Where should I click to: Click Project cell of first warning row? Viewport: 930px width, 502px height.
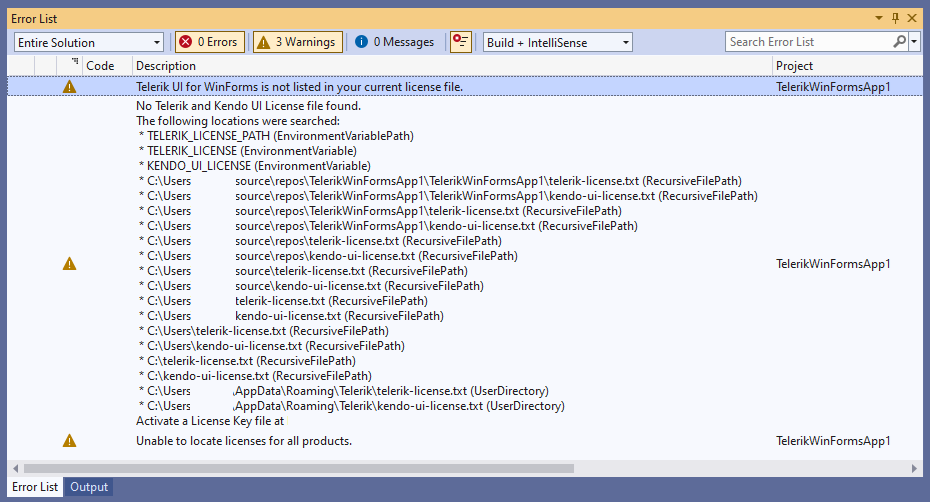pos(833,87)
